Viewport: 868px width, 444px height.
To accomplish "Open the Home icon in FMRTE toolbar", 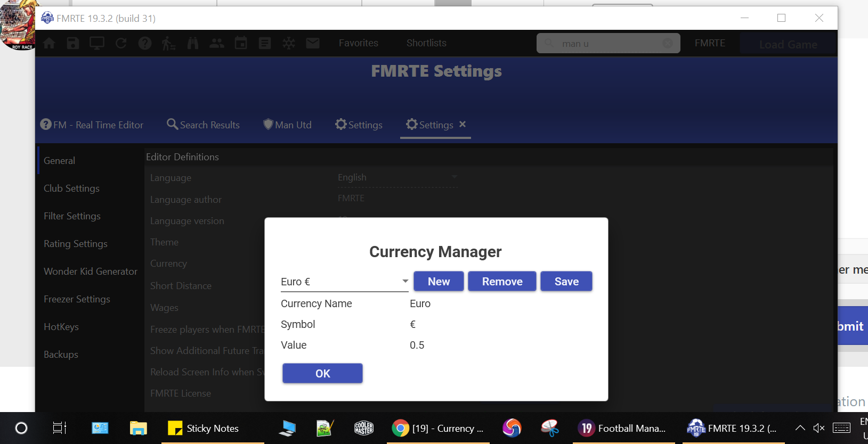I will pyautogui.click(x=49, y=43).
